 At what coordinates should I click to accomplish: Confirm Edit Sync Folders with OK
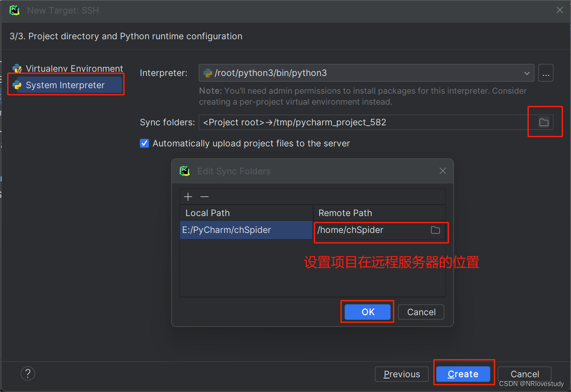click(x=368, y=312)
